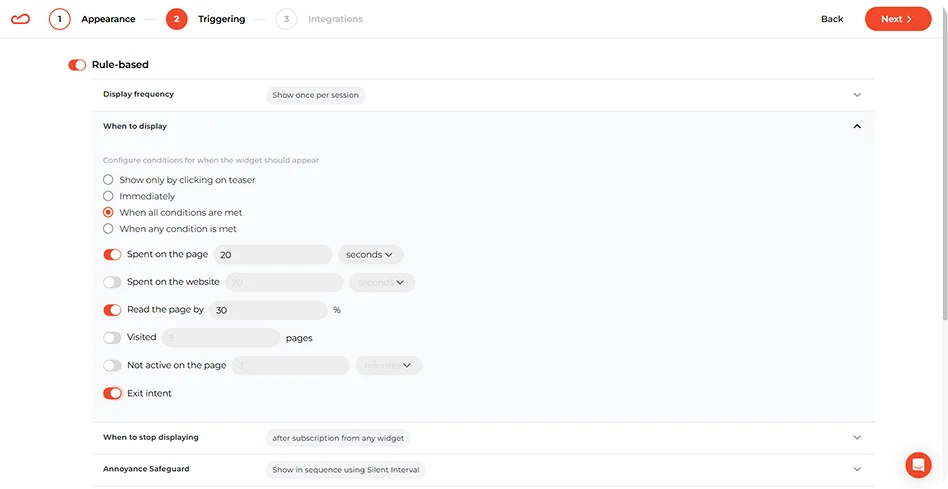Enable the Visited pages toggle
Viewport: 948px width, 489px height.
112,338
